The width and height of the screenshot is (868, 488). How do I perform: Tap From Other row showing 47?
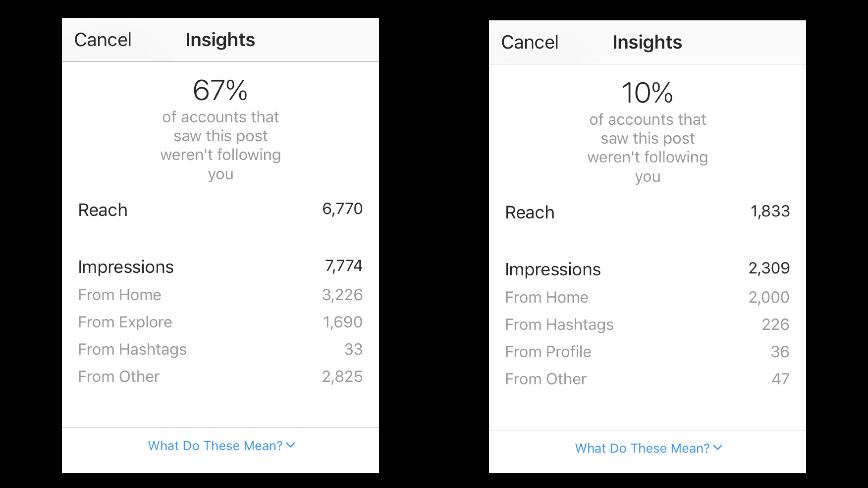(x=647, y=379)
